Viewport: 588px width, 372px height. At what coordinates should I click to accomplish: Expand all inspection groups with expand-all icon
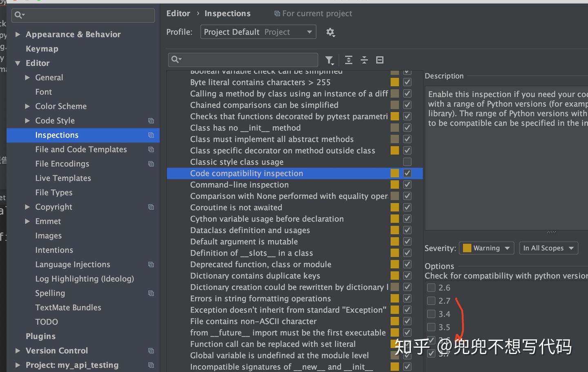click(348, 60)
